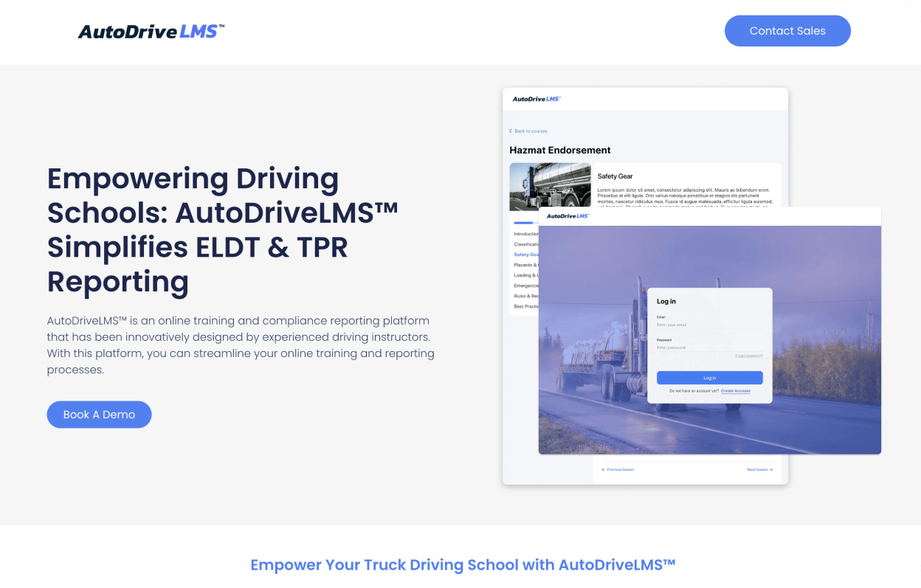Click the Email input field in login mockup
The height and width of the screenshot is (588, 921).
pos(709,325)
